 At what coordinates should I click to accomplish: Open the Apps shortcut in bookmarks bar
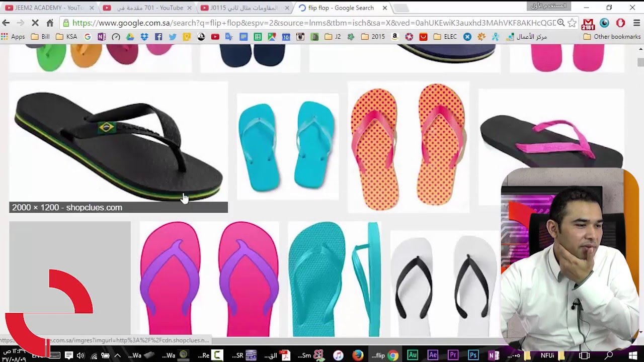tap(13, 37)
